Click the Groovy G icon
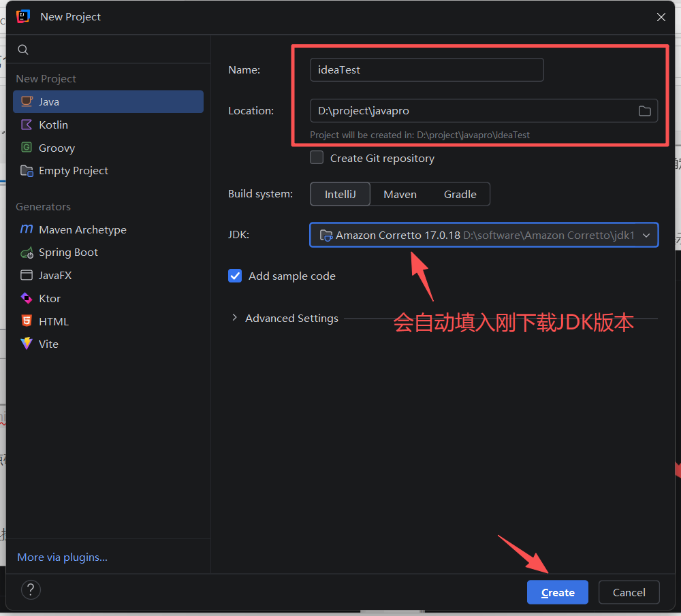 click(x=27, y=147)
